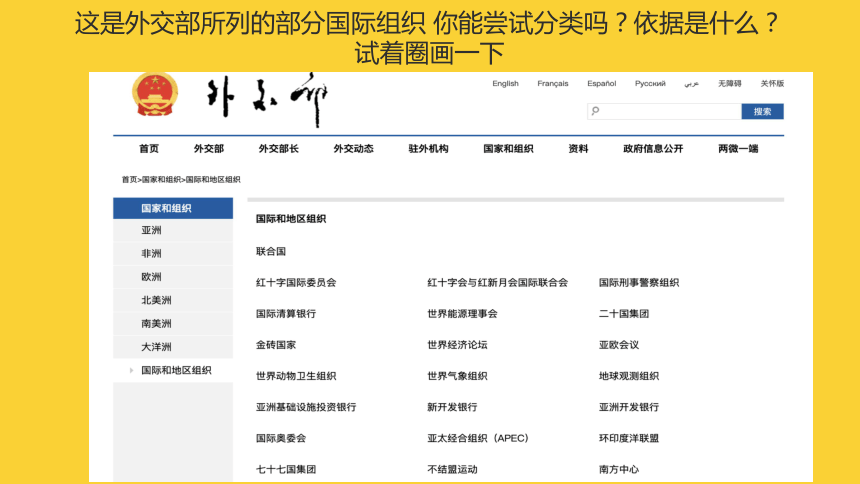Open 金砖国家 link
This screenshot has height=484, width=860.
coord(276,345)
